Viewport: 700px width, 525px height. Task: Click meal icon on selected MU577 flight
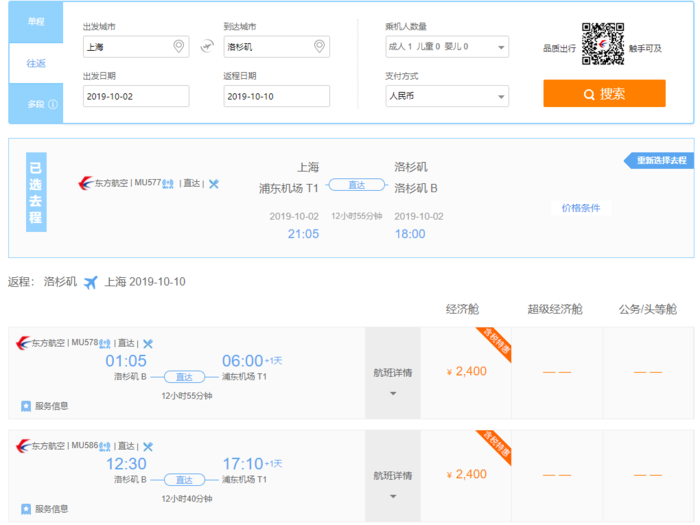click(x=213, y=184)
